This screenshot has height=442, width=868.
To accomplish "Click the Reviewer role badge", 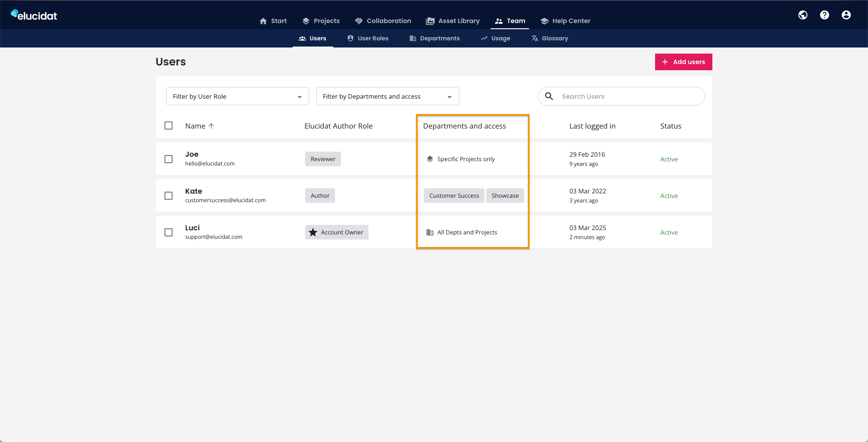I will pyautogui.click(x=323, y=159).
